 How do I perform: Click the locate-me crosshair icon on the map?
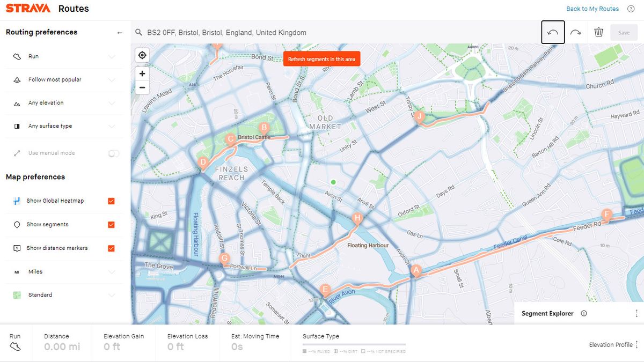[142, 55]
